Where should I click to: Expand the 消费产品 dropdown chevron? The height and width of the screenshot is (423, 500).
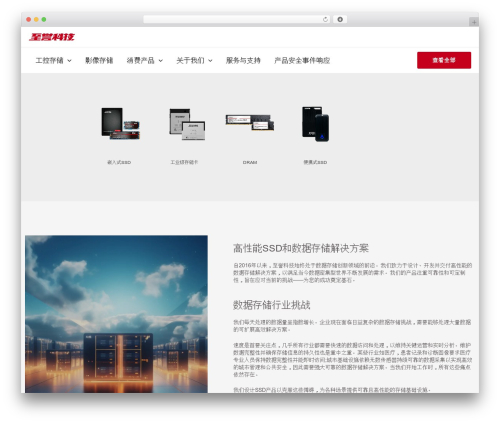[x=161, y=61]
